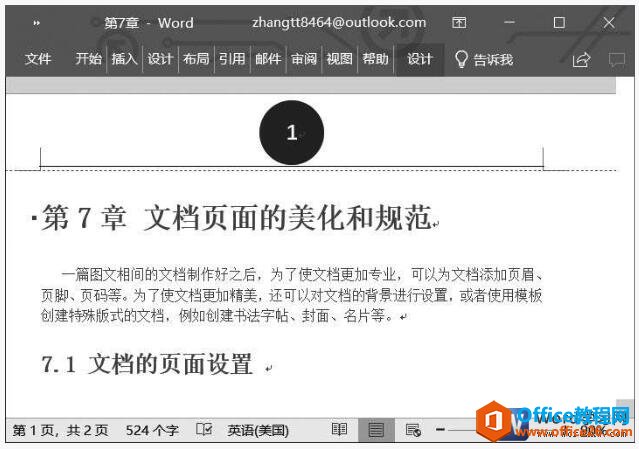Click the Share icon in ribbon

581,60
